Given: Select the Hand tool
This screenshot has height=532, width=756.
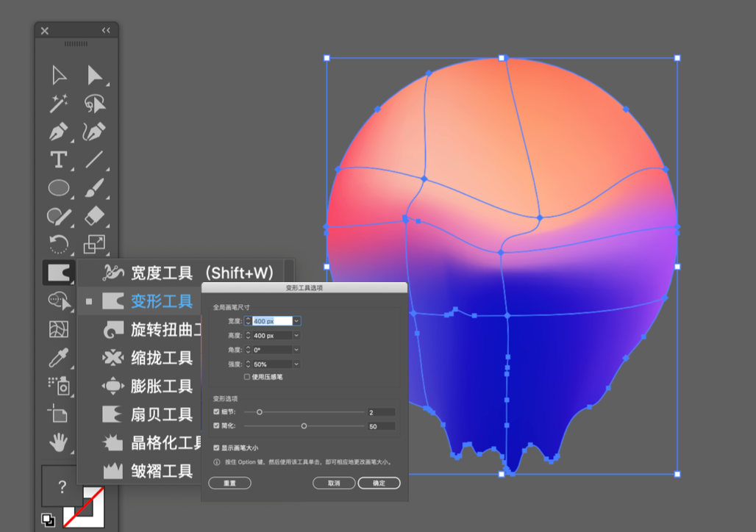Looking at the screenshot, I should coord(59,442).
